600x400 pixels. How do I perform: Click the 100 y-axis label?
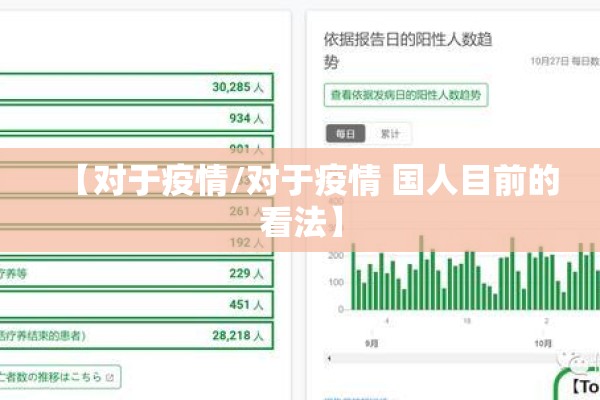coord(336,282)
